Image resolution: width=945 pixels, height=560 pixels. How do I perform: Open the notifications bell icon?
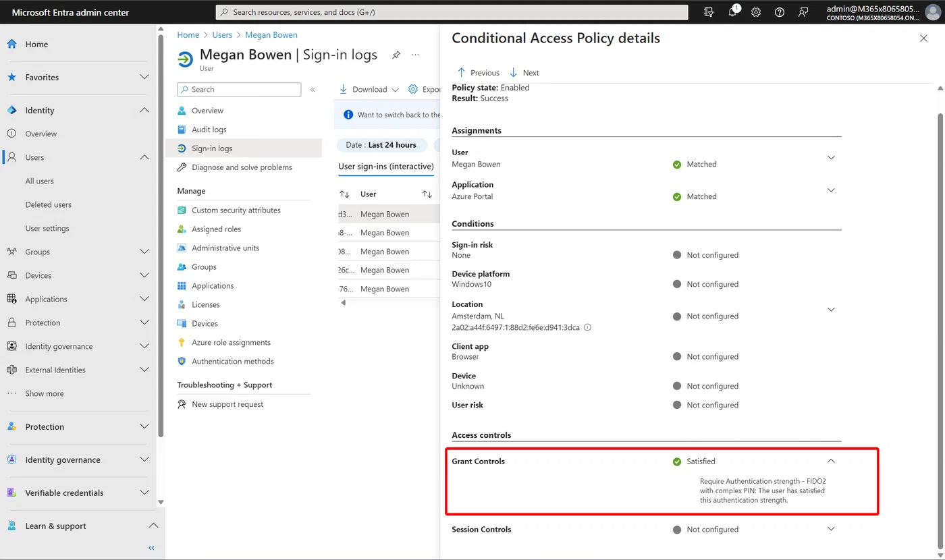(733, 12)
